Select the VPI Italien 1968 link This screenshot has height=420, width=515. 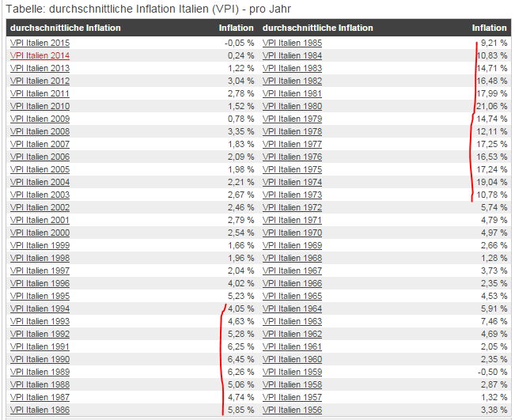click(x=292, y=258)
